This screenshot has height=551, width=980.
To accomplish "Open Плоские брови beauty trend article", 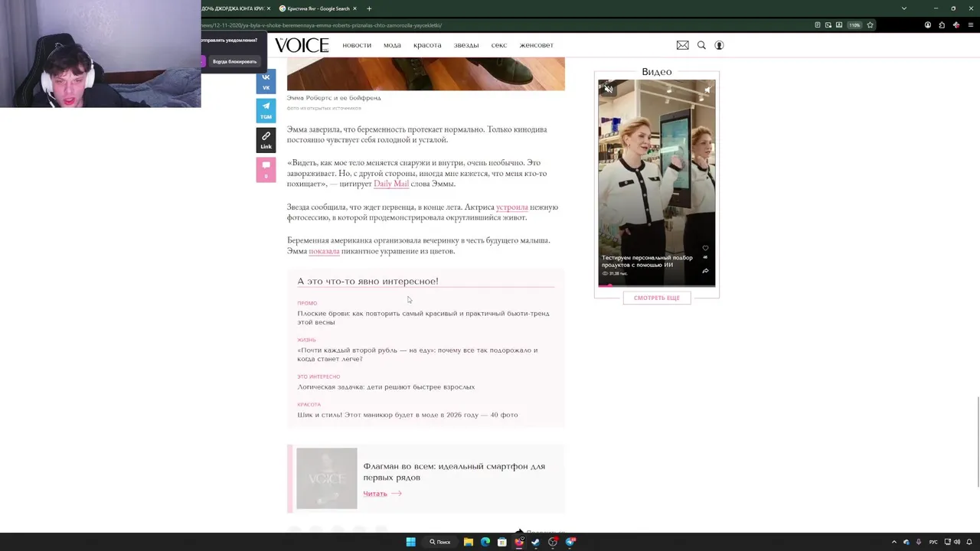I will 423,318.
